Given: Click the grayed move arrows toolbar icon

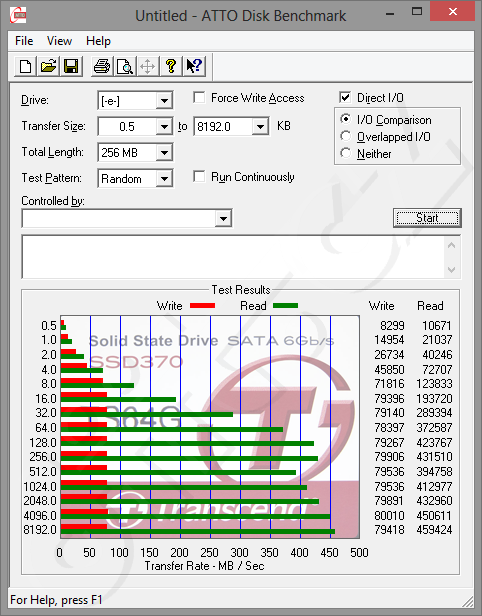Looking at the screenshot, I should point(147,66).
